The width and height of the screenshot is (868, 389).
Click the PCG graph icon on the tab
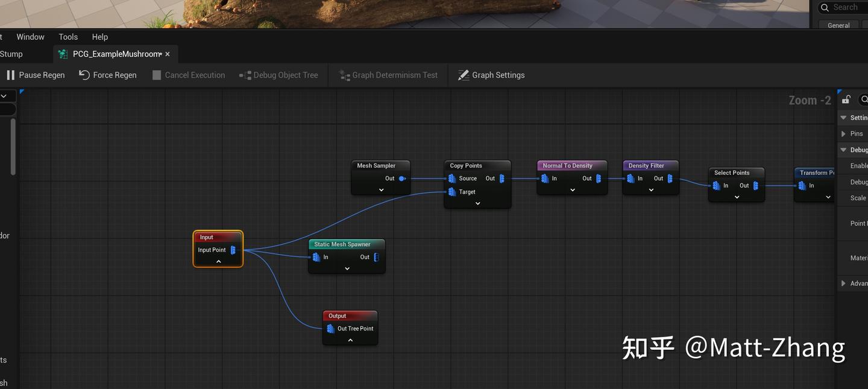click(x=63, y=54)
